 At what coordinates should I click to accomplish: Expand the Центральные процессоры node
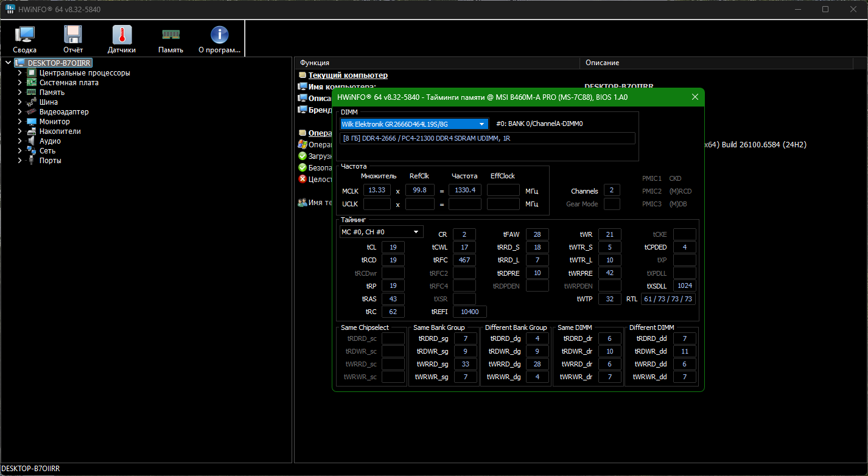(x=19, y=73)
